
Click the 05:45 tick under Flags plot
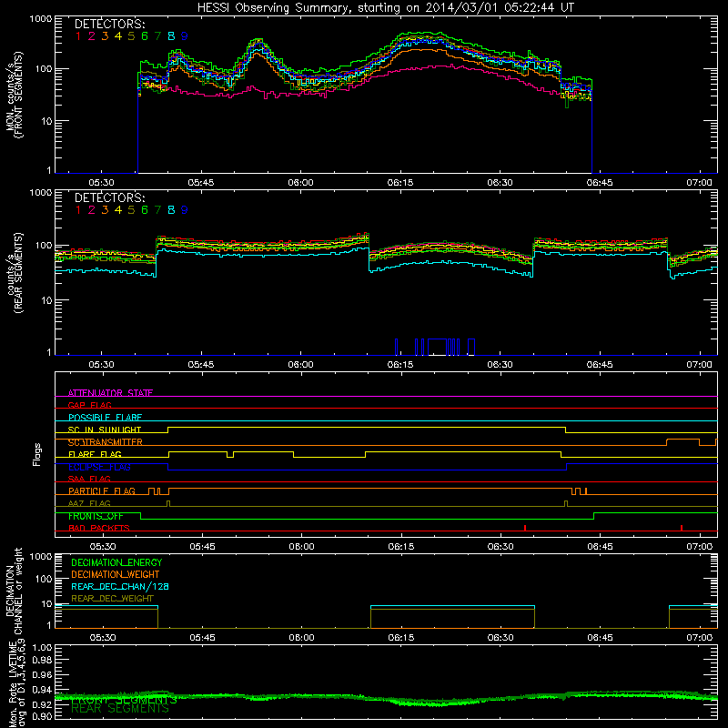point(202,547)
